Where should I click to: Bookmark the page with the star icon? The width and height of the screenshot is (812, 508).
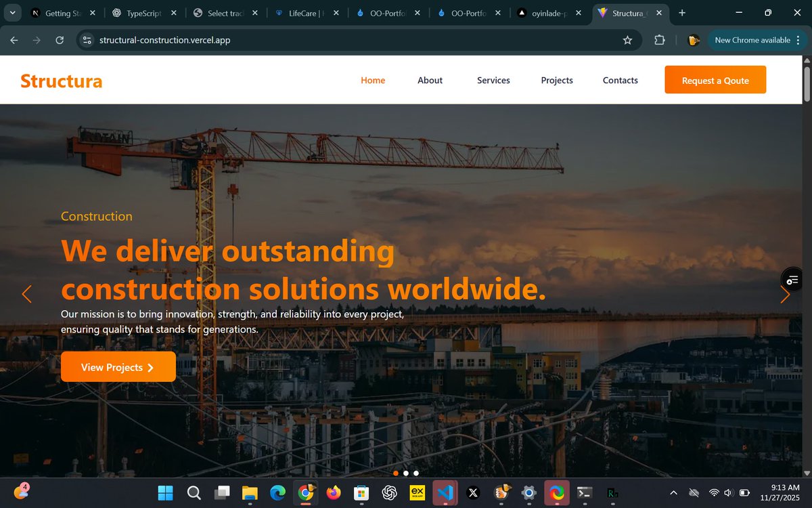coord(628,40)
